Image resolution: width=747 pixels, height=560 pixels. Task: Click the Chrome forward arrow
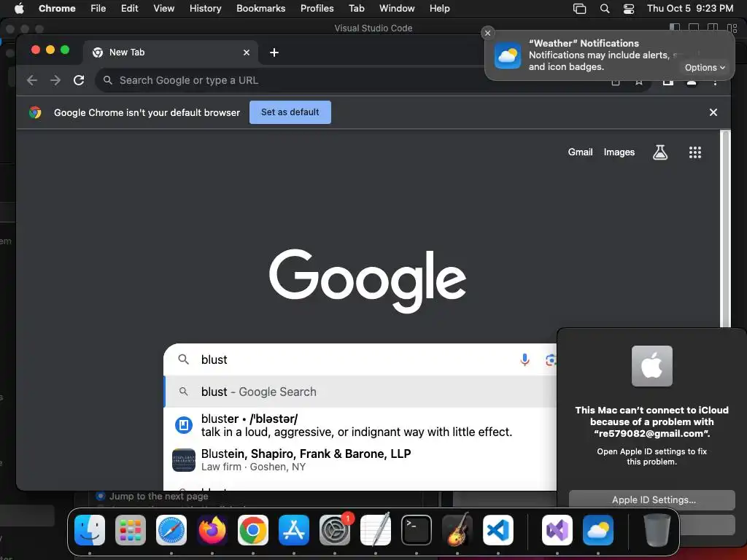(x=55, y=80)
